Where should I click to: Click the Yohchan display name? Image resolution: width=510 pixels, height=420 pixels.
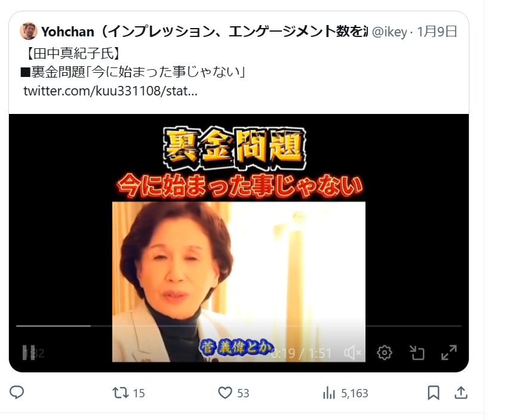(67, 32)
